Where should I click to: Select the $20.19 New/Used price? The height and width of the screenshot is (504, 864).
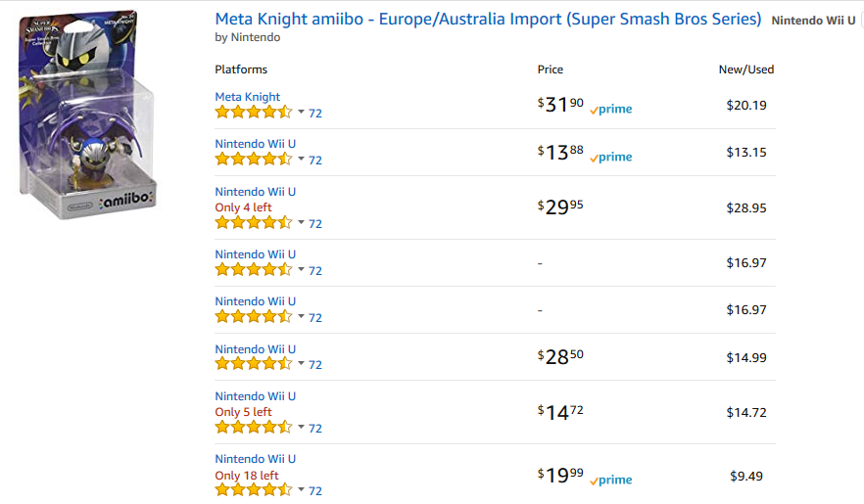[x=746, y=105]
